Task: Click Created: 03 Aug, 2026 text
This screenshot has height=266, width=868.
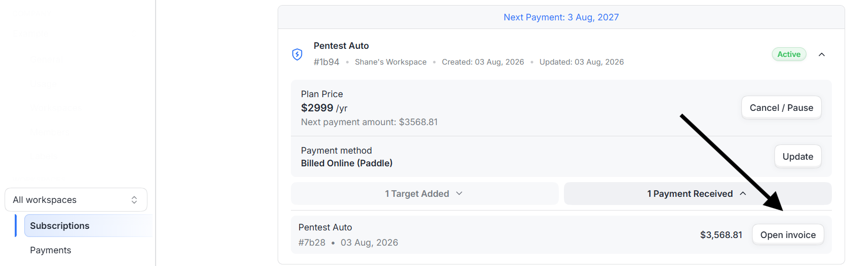Action: 483,62
